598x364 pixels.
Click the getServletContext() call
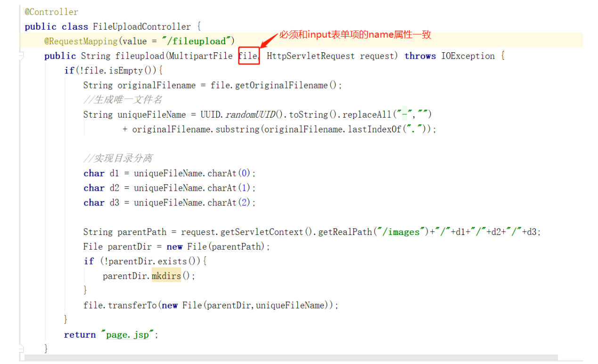coord(267,232)
